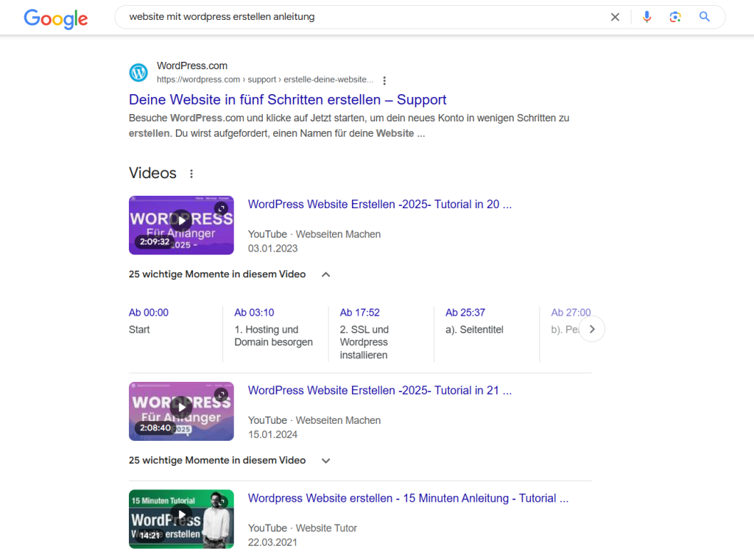754x560 pixels.
Task: Click the WordPress.com site favicon
Action: (138, 72)
